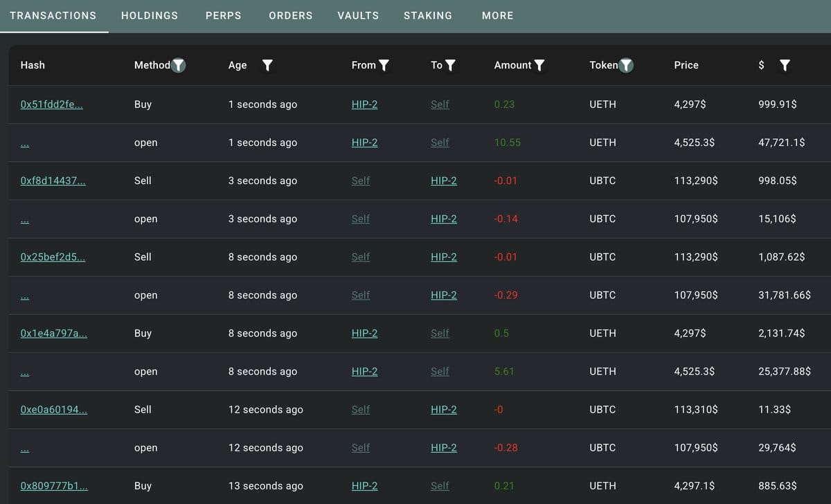Screen dimensions: 831x504
Task: Open the Orders tab
Action: click(291, 15)
